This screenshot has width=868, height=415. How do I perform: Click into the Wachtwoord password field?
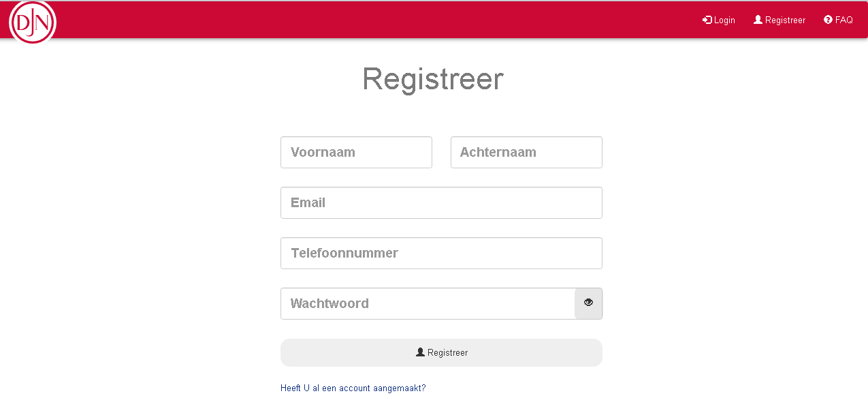coord(428,303)
